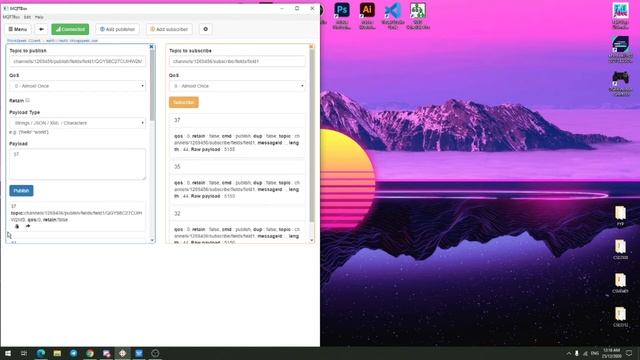Open the Help menu
The width and height of the screenshot is (640, 360).
pyautogui.click(x=39, y=17)
